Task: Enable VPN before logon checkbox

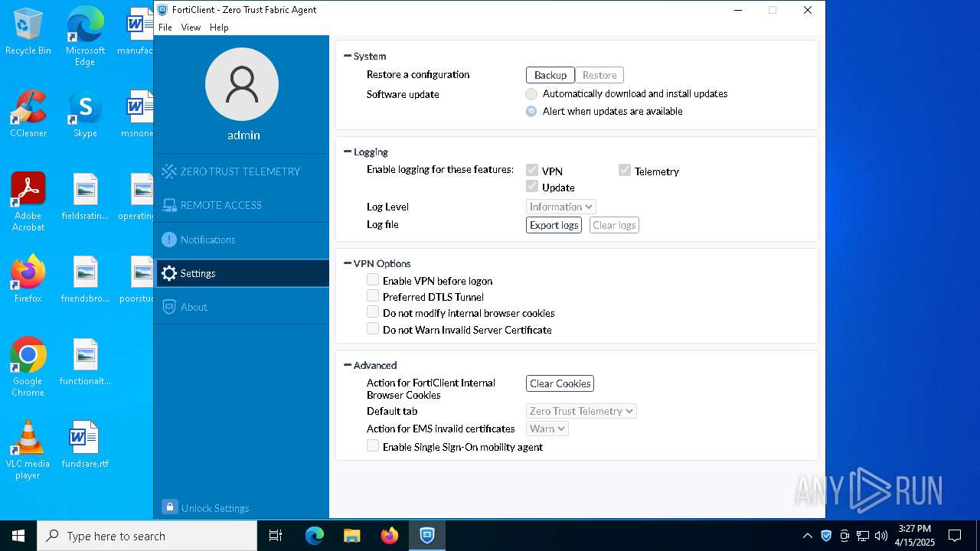Action: pyautogui.click(x=373, y=280)
